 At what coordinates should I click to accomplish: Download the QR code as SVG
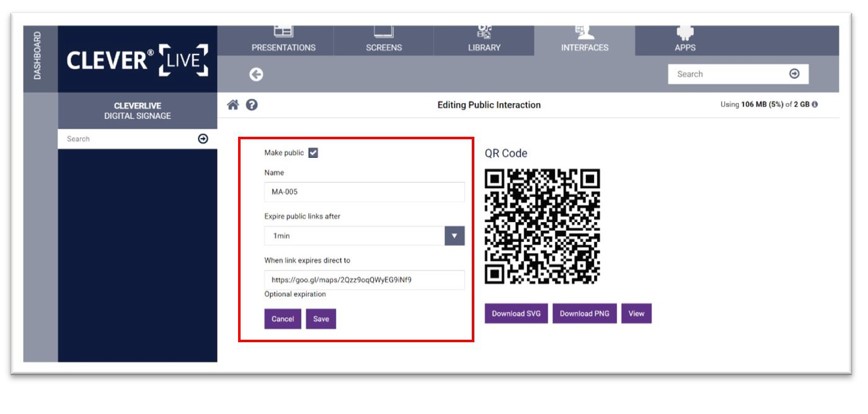516,313
